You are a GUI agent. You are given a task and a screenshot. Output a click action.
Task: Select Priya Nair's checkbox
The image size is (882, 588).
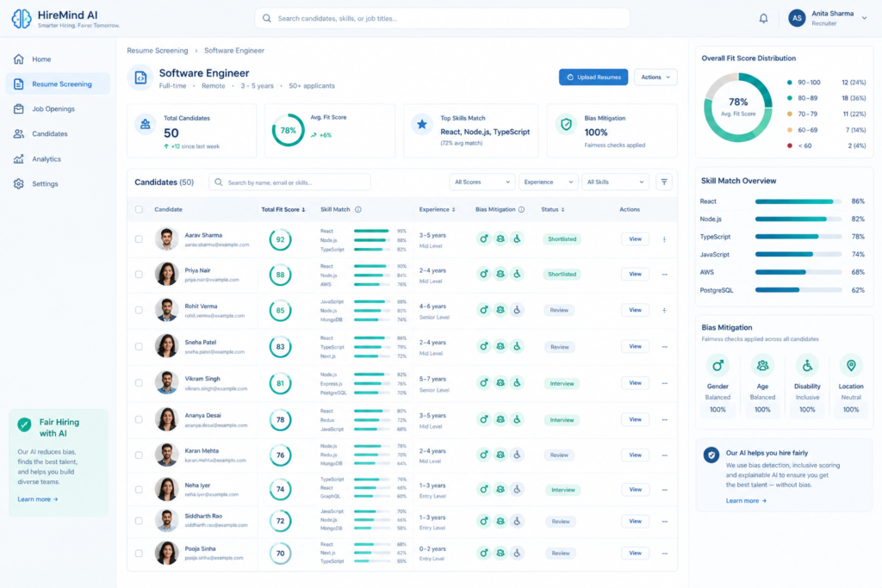139,275
